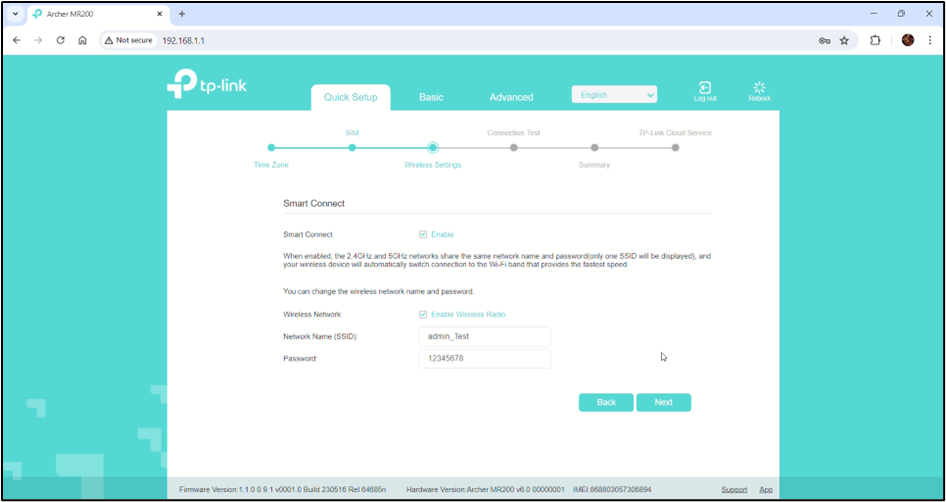
Task: Bookmark this page with star icon
Action: pyautogui.click(x=844, y=40)
